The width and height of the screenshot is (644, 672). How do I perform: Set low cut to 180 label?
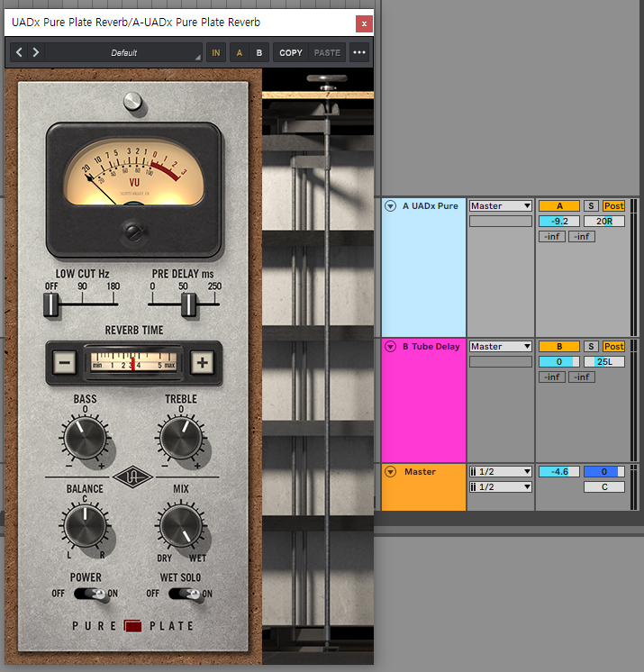(x=113, y=286)
